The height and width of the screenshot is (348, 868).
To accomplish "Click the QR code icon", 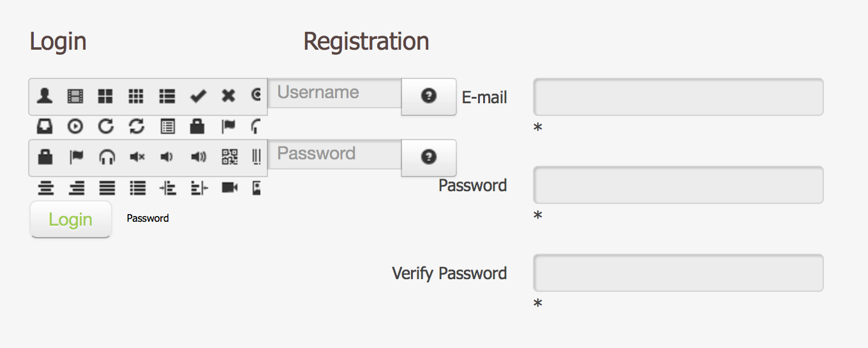I will tap(229, 157).
